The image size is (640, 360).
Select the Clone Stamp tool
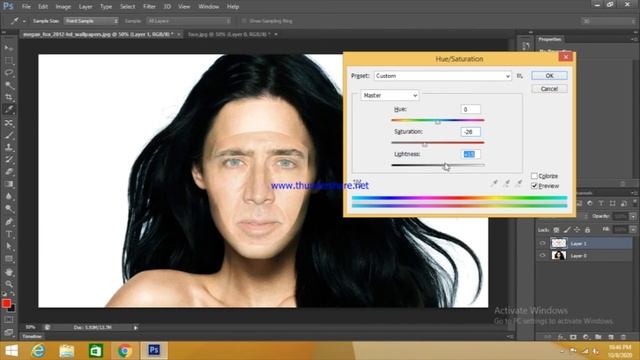click(x=9, y=147)
